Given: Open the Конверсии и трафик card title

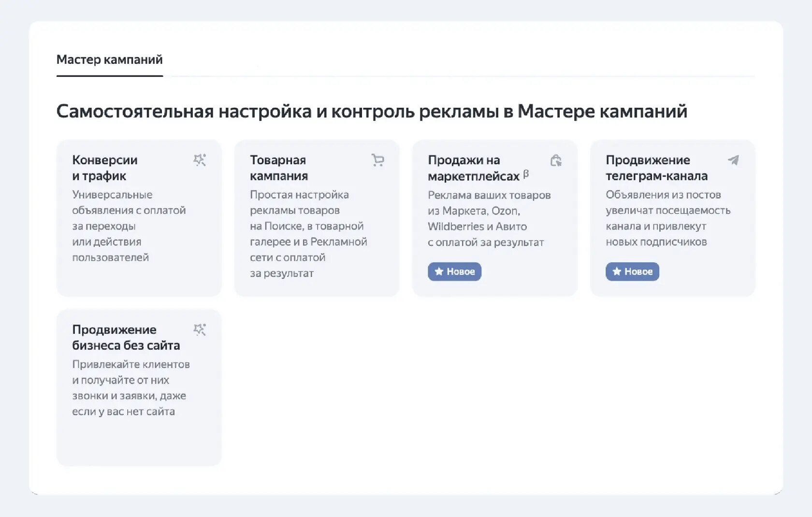Looking at the screenshot, I should tap(105, 168).
